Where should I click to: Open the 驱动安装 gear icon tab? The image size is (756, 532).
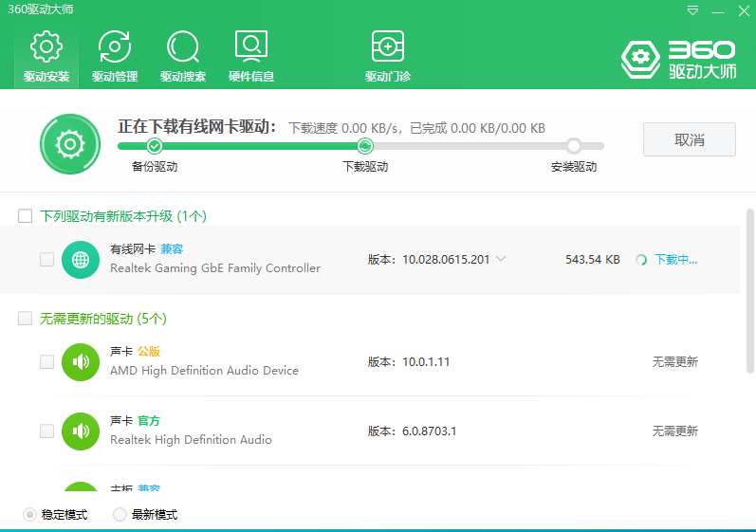(46, 46)
